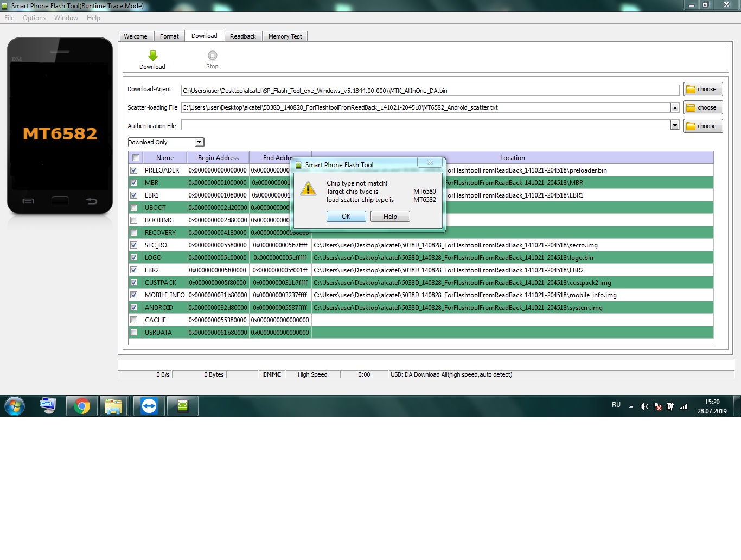Open the Scatter-loading File dropdown arrow
Screen dimensions: 741x560
click(675, 107)
